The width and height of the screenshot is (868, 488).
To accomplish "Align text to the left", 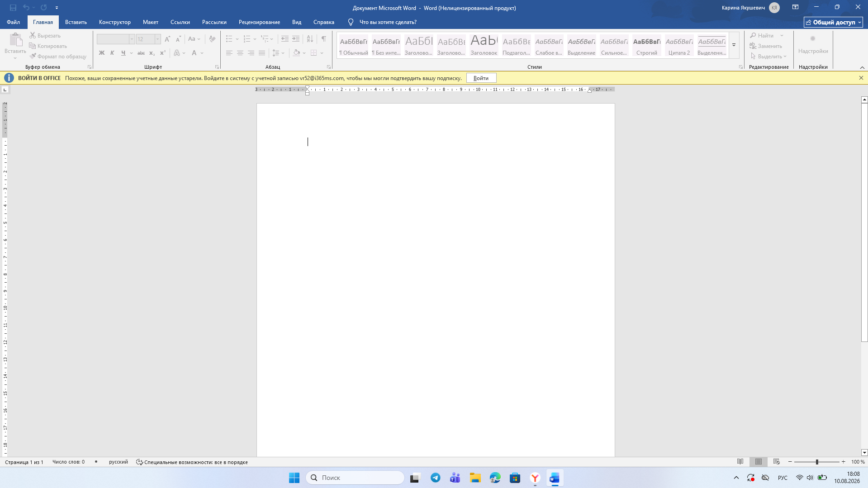I will pyautogui.click(x=229, y=53).
